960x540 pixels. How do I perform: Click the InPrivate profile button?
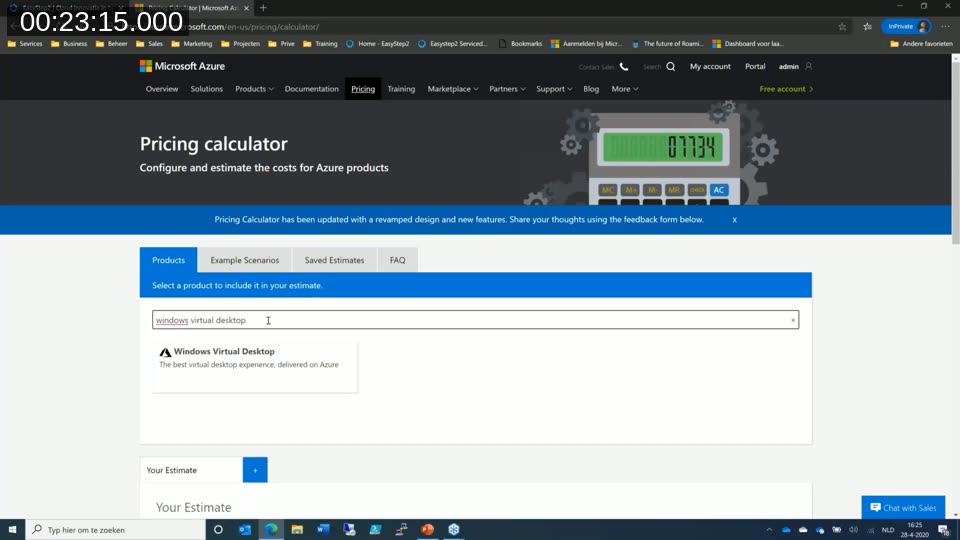click(906, 26)
